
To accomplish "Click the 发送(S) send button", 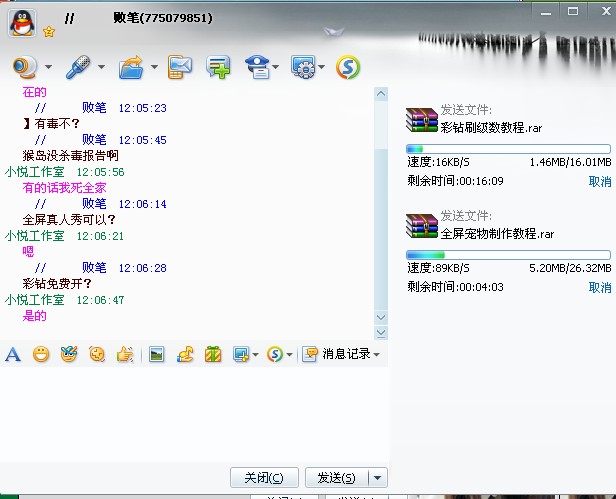I will point(337,478).
